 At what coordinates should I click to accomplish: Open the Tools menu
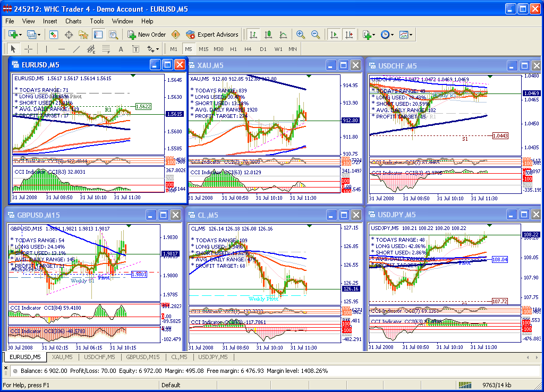(97, 21)
